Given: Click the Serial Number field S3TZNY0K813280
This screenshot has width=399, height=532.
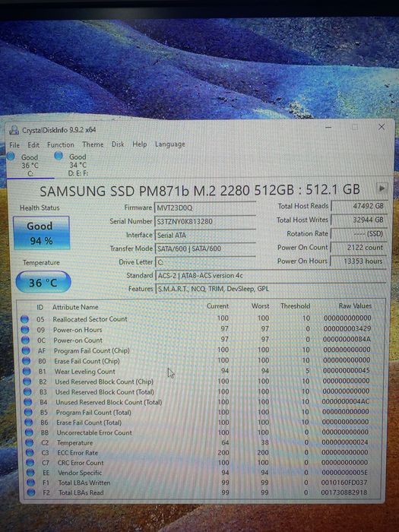Looking at the screenshot, I should [x=205, y=221].
